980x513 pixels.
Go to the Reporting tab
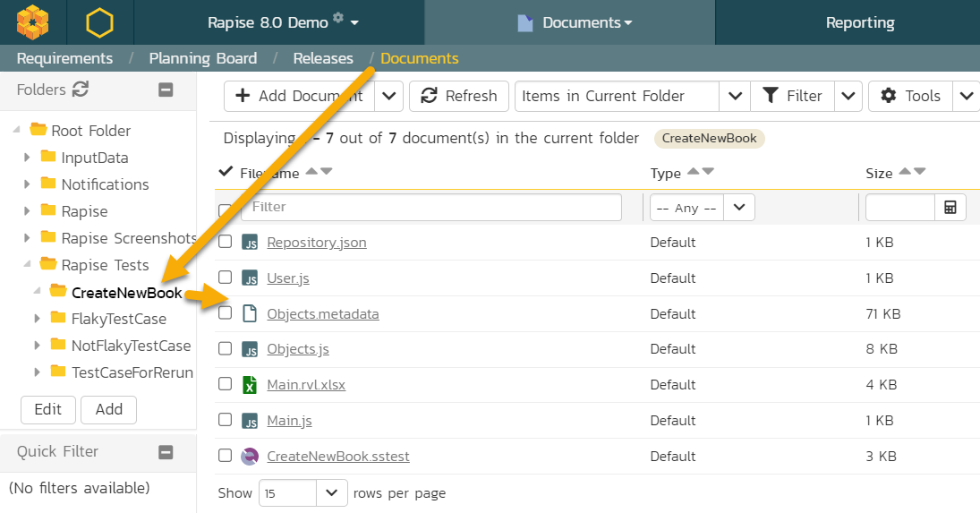click(860, 23)
